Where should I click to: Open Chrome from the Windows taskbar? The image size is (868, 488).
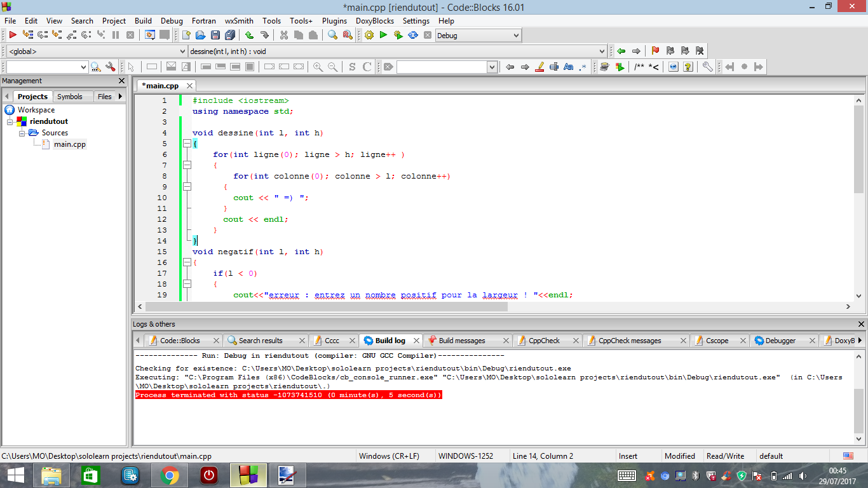(169, 475)
